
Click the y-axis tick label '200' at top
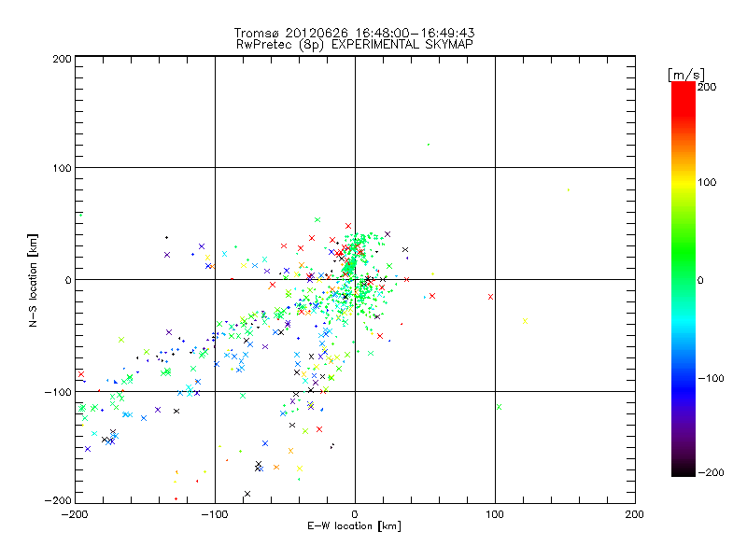[x=62, y=59]
